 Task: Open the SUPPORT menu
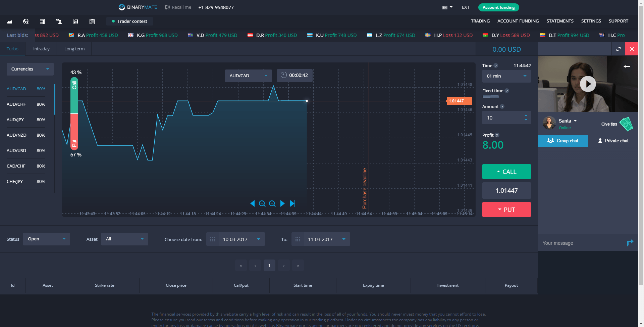click(619, 21)
